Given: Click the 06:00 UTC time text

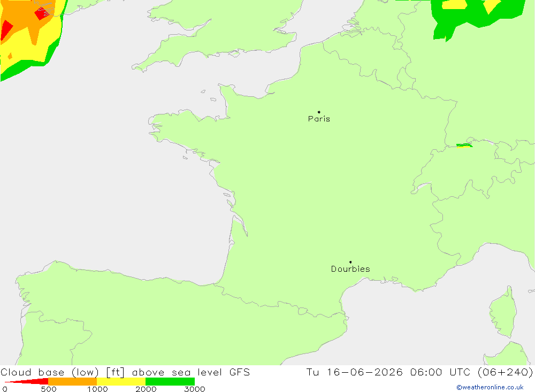Looking at the screenshot, I should (x=440, y=372).
